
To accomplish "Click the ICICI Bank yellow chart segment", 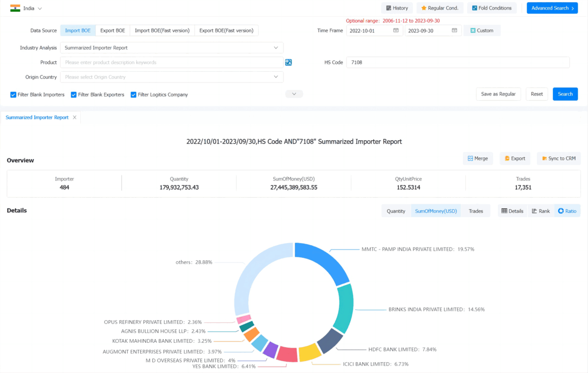I will [x=310, y=353].
